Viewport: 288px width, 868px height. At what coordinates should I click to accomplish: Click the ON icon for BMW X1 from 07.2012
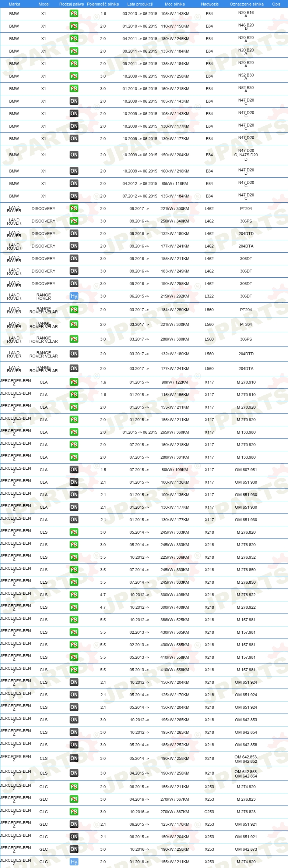[x=74, y=196]
